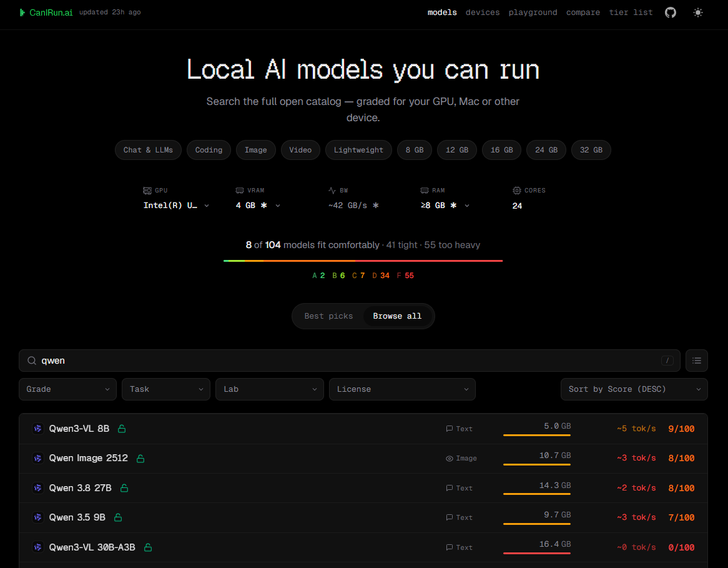Click open-license lock icon on Qwen3-VL 30B-A3B
728x568 pixels.
147,547
